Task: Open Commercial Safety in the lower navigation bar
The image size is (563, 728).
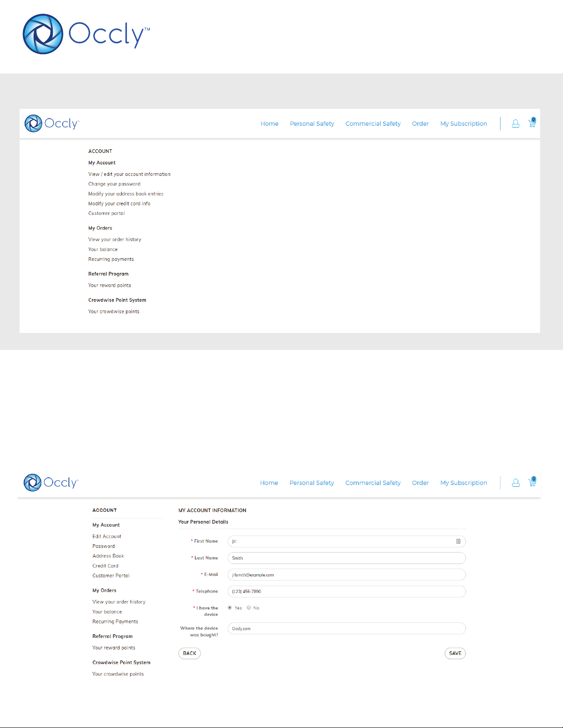Action: [x=373, y=483]
